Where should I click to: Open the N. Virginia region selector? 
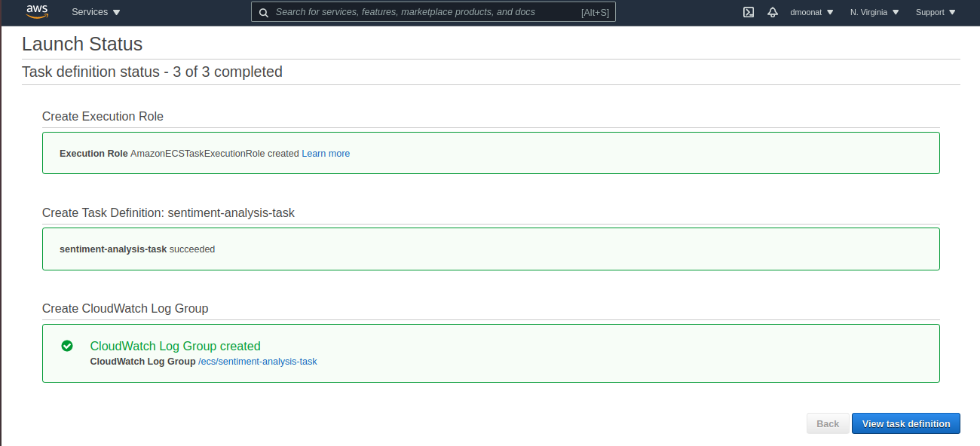pos(874,12)
